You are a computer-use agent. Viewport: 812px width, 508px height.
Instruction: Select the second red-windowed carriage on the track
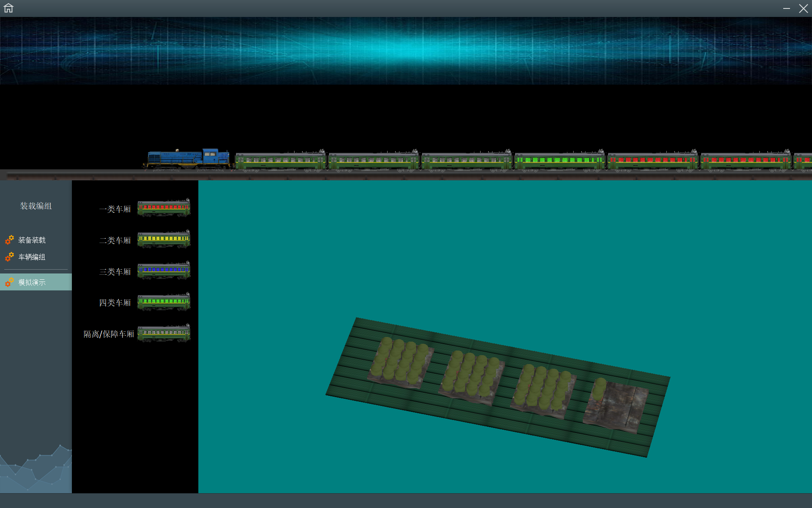(x=746, y=161)
